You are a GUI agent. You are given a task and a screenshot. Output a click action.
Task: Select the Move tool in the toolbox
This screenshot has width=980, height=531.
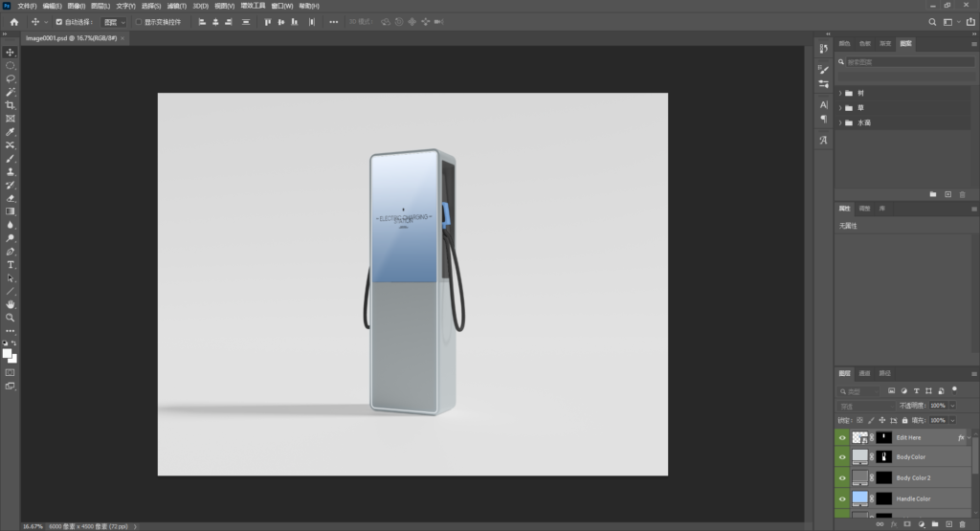(10, 53)
